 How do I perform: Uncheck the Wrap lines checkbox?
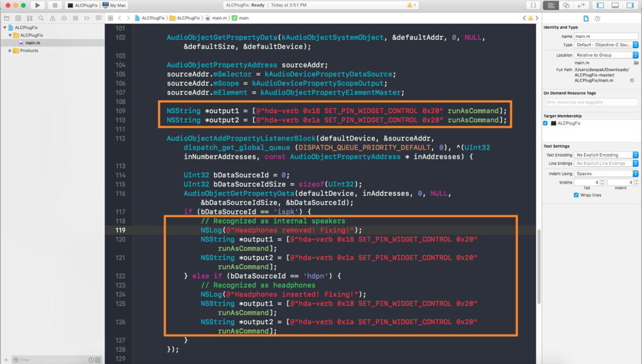(577, 195)
